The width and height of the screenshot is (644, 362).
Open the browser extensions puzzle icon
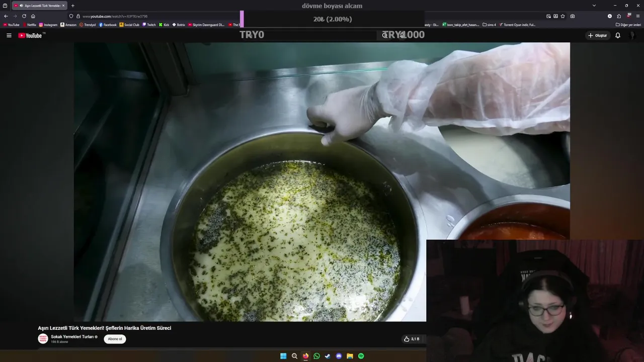[619, 16]
